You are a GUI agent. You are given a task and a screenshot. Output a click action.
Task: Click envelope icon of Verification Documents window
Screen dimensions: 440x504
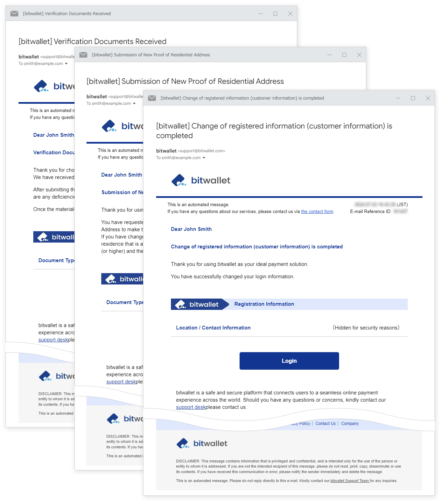tap(14, 14)
